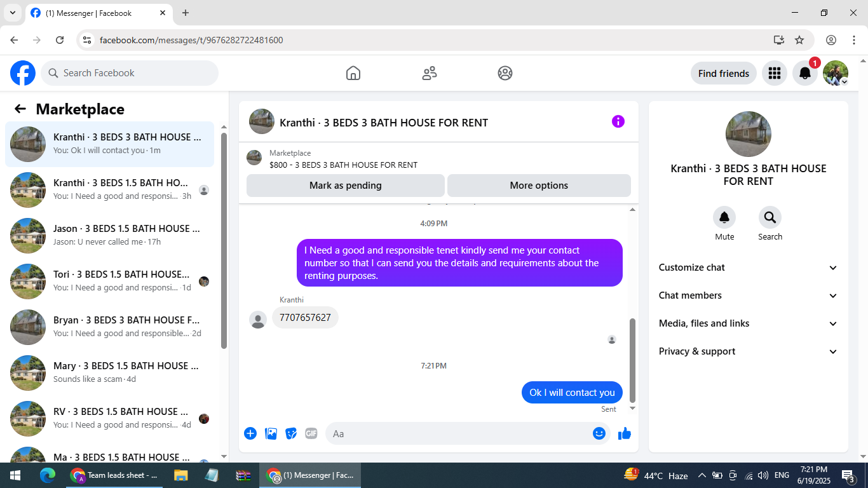
Task: Open Jason's conversation about the house
Action: click(109, 236)
